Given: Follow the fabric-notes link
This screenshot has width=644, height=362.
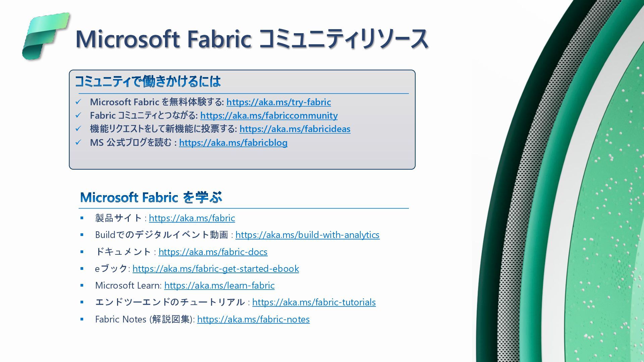Looking at the screenshot, I should [253, 319].
